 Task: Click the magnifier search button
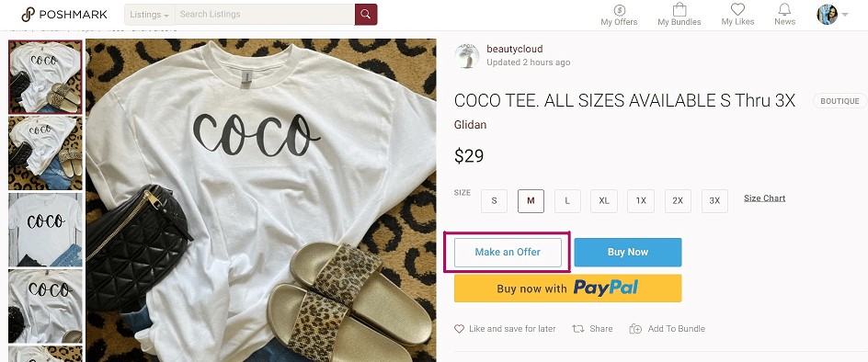pos(366,15)
